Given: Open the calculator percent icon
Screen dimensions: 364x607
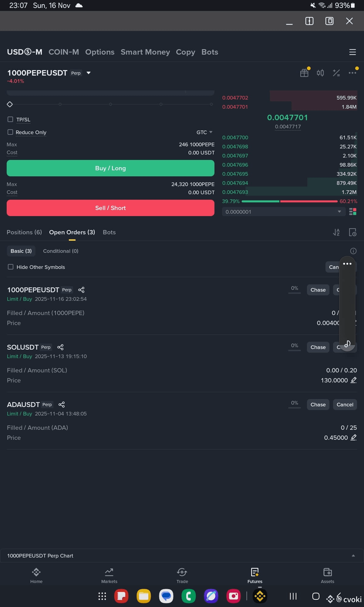Looking at the screenshot, I should click(336, 73).
